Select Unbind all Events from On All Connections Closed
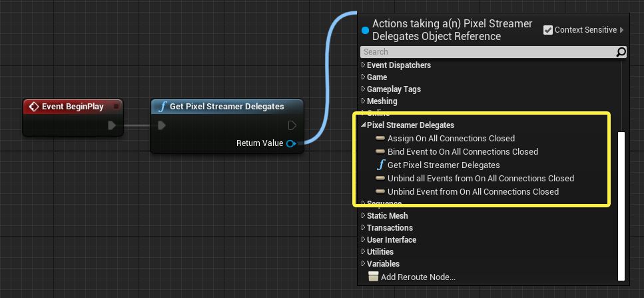The height and width of the screenshot is (298, 644). click(x=480, y=178)
